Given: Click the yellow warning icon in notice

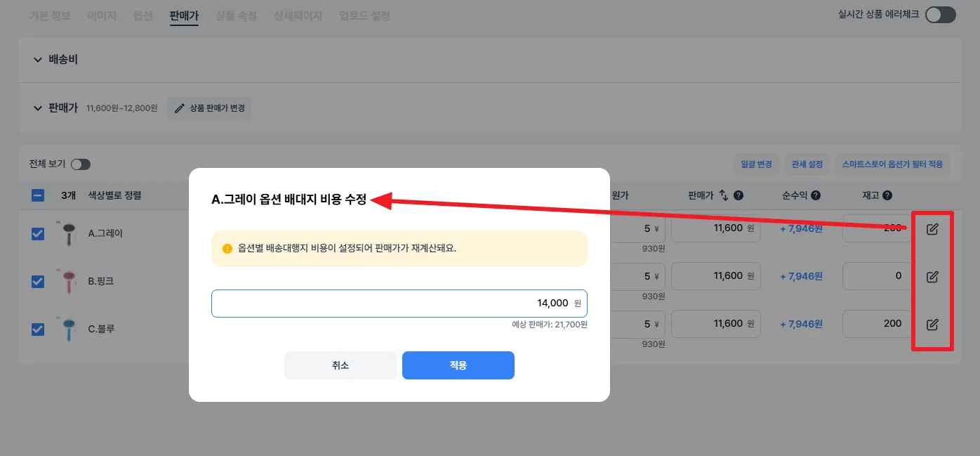Looking at the screenshot, I should click(x=227, y=249).
